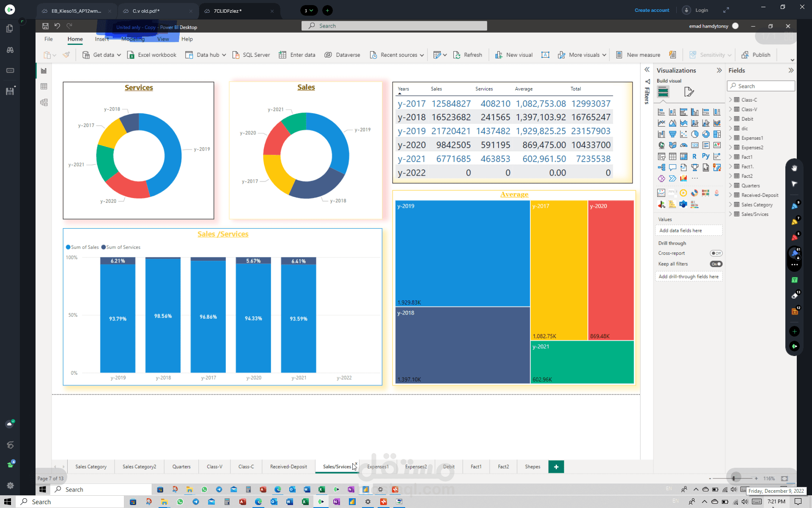Click the Refresh button
The height and width of the screenshot is (508, 812).
click(468, 55)
